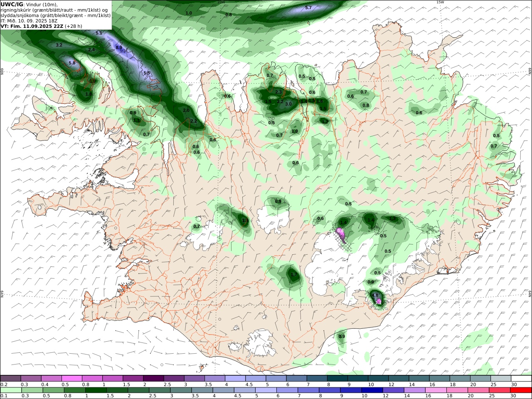Click the light pink 16 swatch in lower legend
Screen dimensions: 532x399
pyautogui.click(x=436, y=390)
